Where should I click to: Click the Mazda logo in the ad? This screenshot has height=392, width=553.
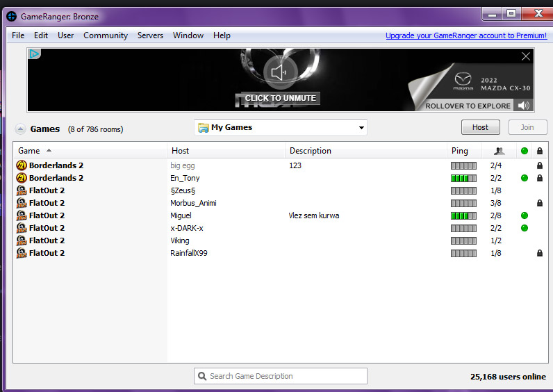(x=463, y=81)
